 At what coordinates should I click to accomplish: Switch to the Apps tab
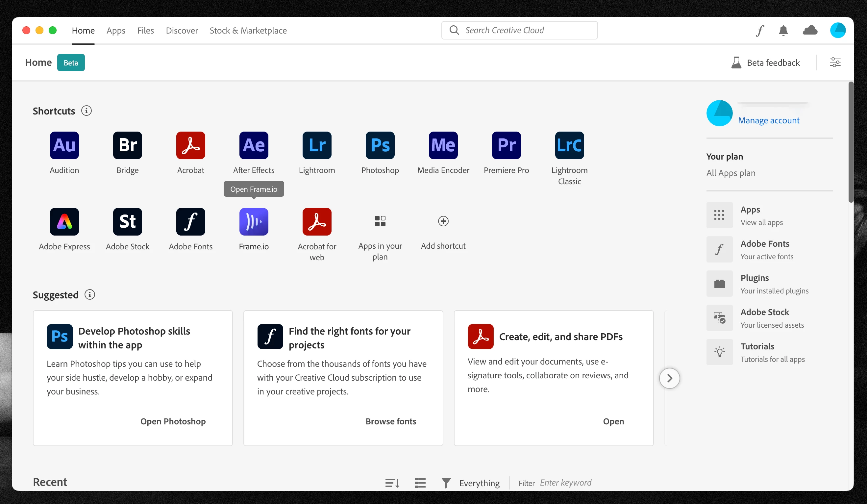(115, 30)
